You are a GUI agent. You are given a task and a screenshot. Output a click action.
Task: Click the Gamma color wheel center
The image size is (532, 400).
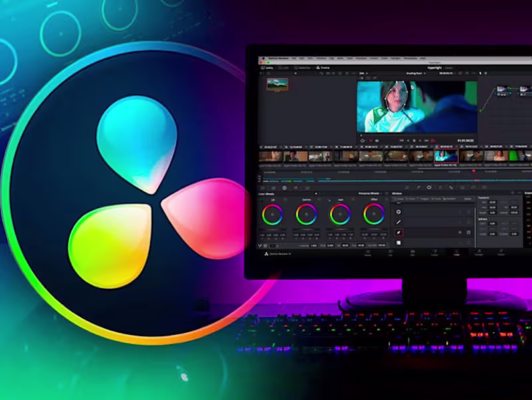click(307, 214)
